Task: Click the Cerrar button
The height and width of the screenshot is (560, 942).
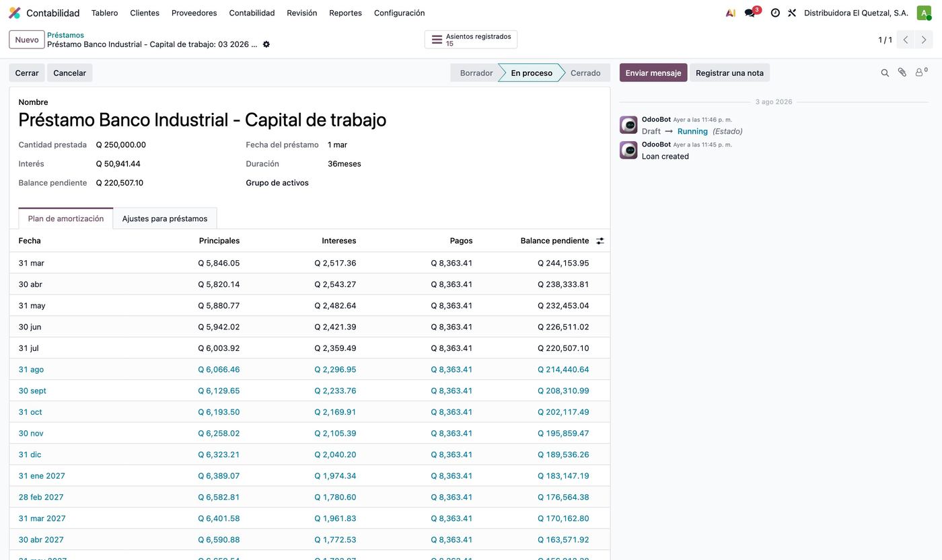Action: (27, 73)
